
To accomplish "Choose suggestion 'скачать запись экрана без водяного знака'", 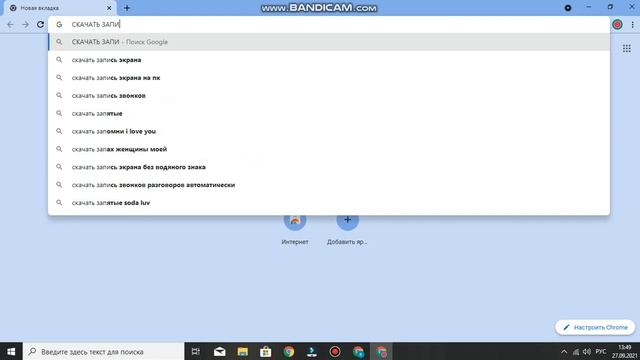I will [x=329, y=167].
